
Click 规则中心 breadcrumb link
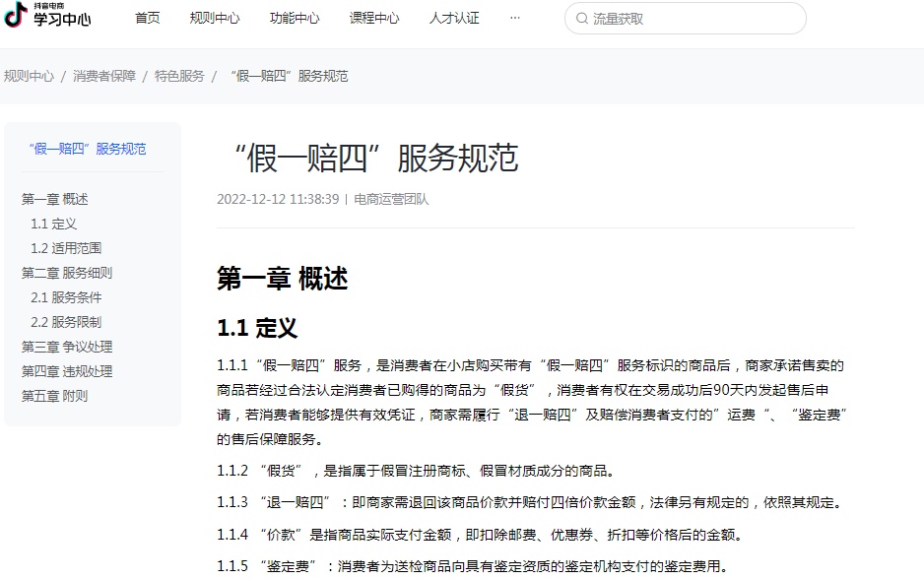(29, 76)
